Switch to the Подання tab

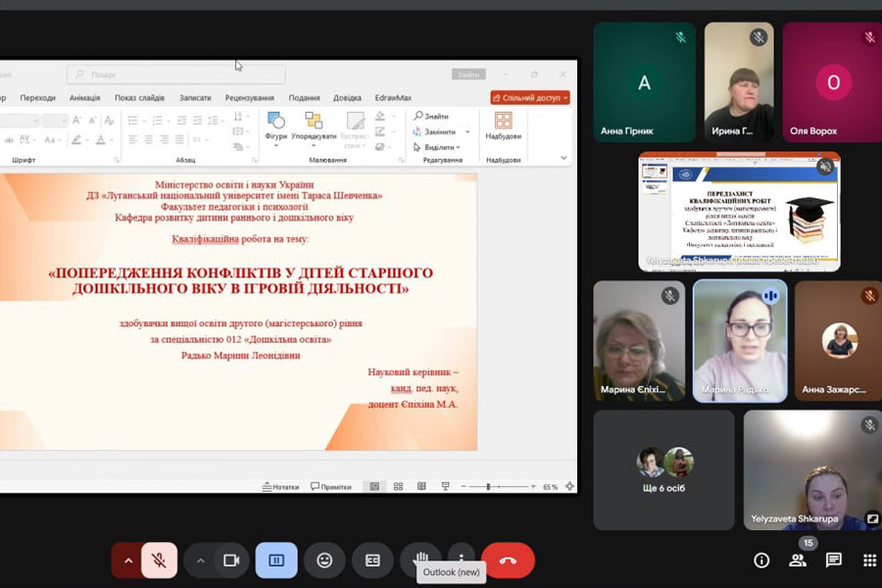304,97
